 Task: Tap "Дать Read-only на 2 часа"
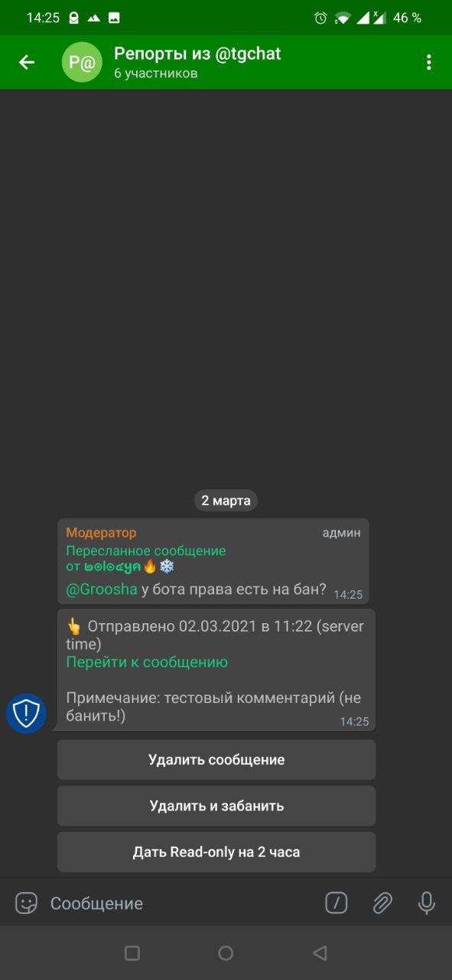tap(216, 851)
